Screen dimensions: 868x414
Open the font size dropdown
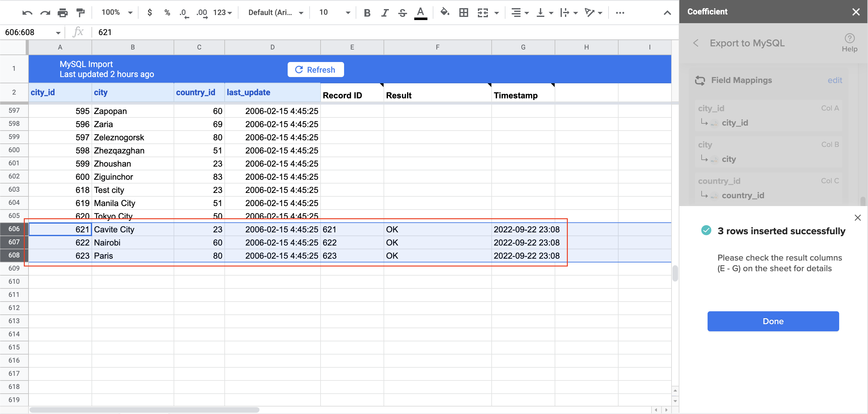click(x=334, y=13)
